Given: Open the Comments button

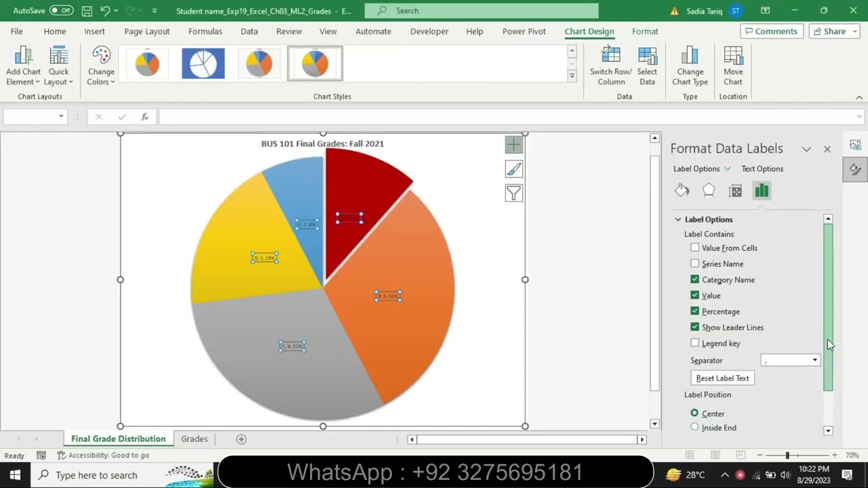Looking at the screenshot, I should click(771, 31).
